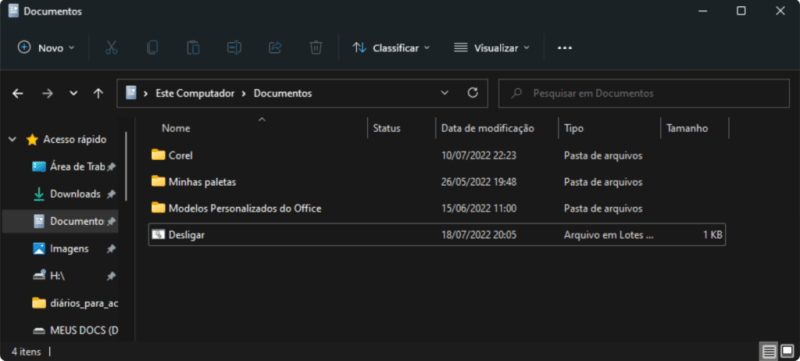This screenshot has width=800, height=361.
Task: Select Modelos Personalizados do Office folder name
Action: point(245,209)
